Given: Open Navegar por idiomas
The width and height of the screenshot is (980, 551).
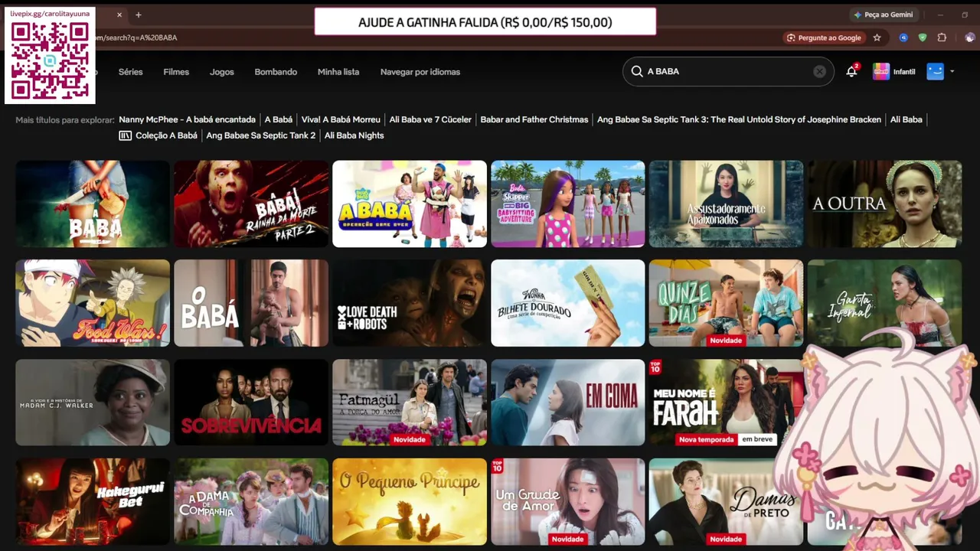Looking at the screenshot, I should (x=420, y=72).
